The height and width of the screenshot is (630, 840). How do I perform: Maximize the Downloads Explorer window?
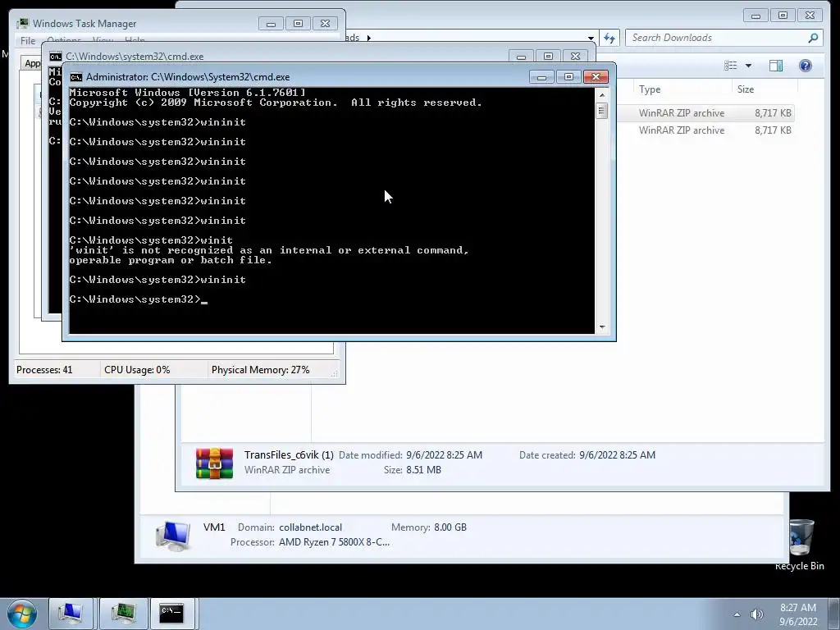783,16
